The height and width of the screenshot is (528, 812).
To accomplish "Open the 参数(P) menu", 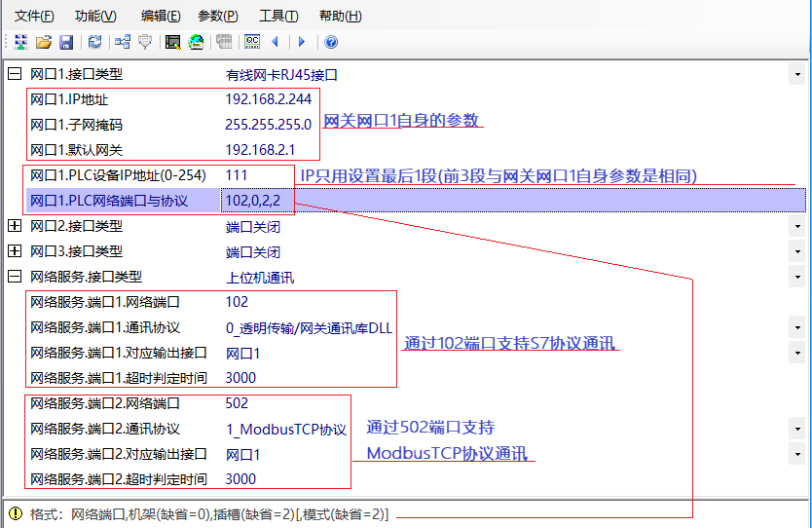I will [x=218, y=16].
